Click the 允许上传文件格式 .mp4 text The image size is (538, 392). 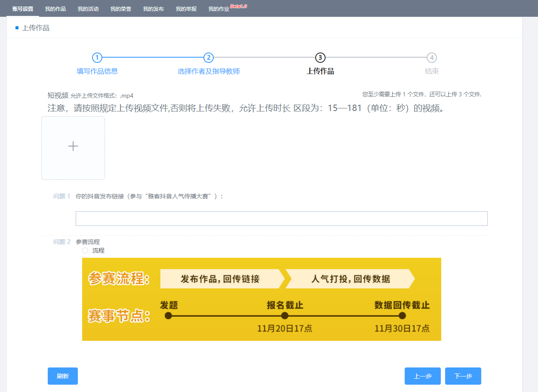[102, 96]
